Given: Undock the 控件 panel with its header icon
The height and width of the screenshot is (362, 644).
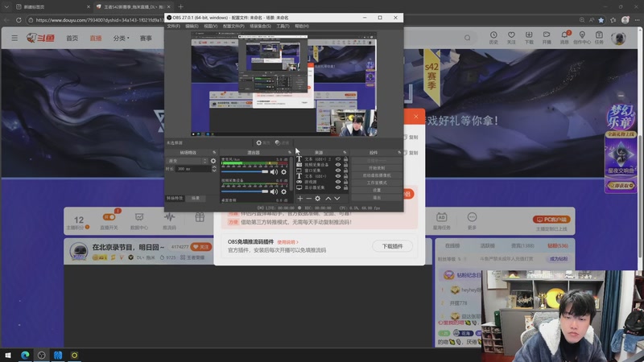Looking at the screenshot, I should coord(398,152).
